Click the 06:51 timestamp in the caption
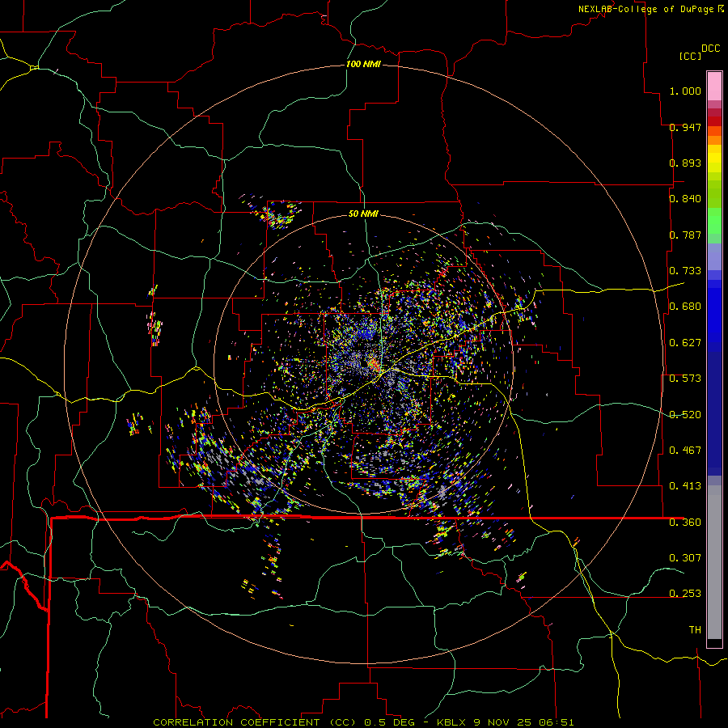728x728 pixels. [557, 722]
